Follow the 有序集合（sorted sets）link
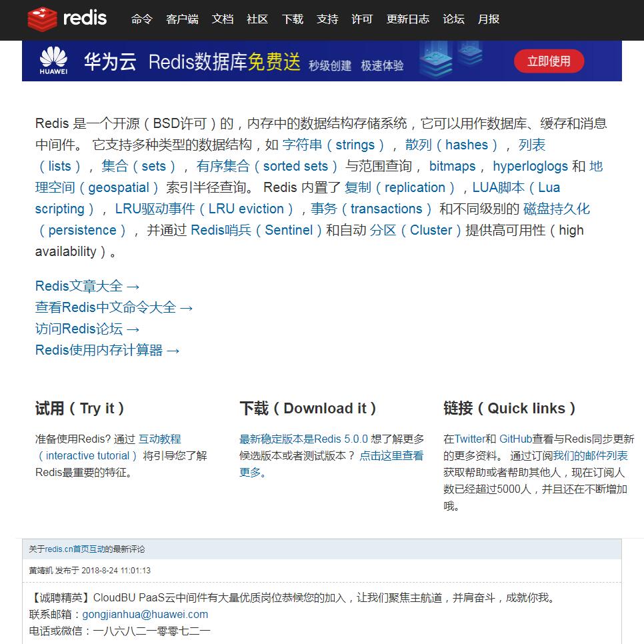Image resolution: width=644 pixels, height=644 pixels. coord(267,166)
